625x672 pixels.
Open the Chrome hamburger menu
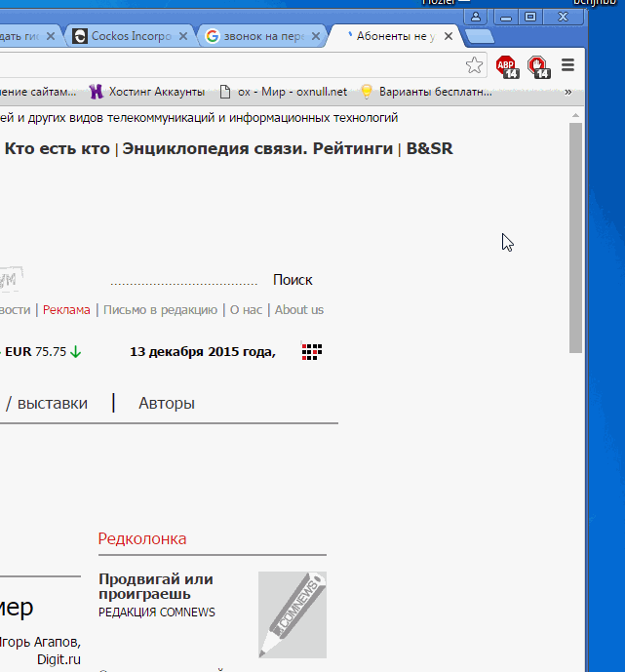point(568,65)
